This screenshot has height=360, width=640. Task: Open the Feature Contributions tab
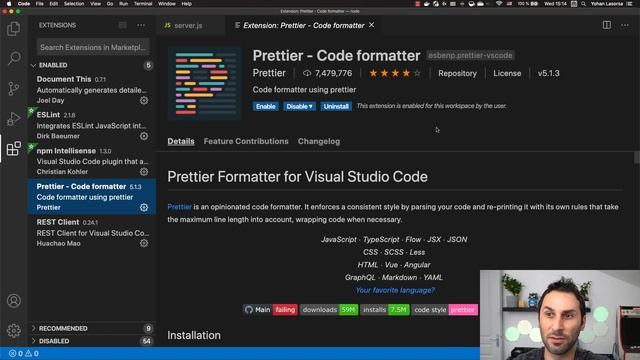(246, 141)
